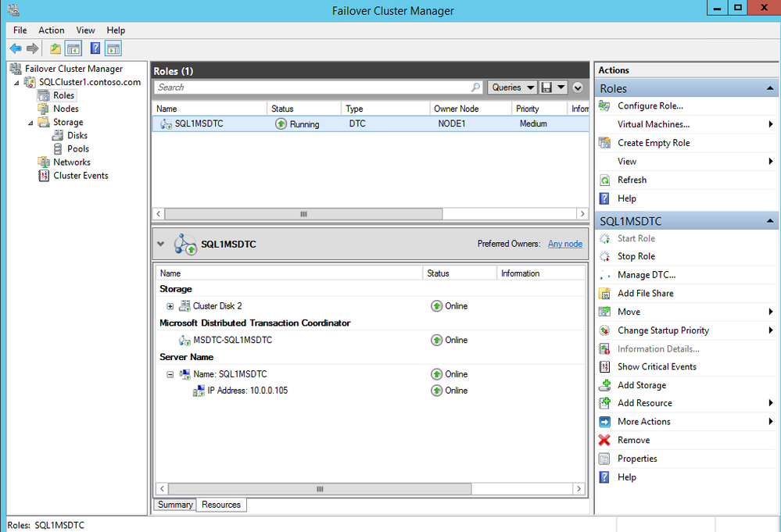Click the Manage DTC icon
The image size is (781, 532).
pyautogui.click(x=604, y=275)
